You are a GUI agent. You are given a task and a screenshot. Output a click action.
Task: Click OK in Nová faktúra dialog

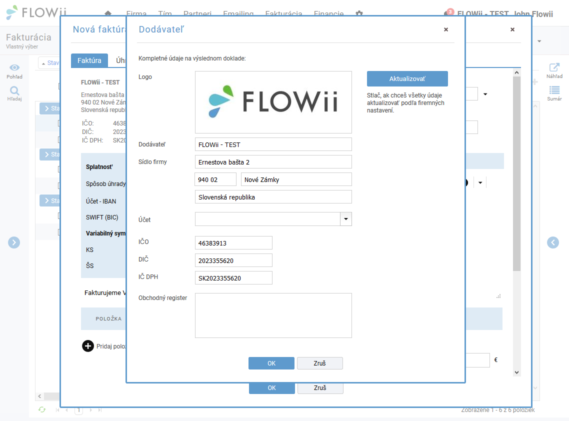click(x=272, y=388)
